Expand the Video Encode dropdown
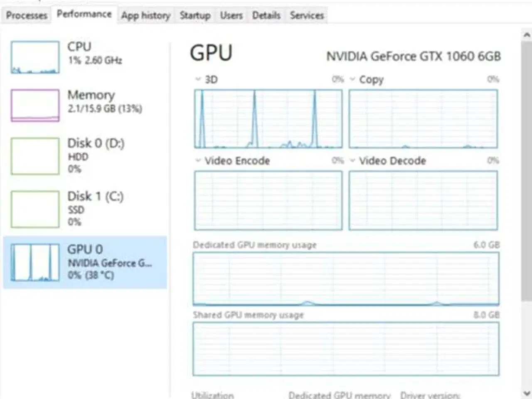The height and width of the screenshot is (399, 532). pyautogui.click(x=198, y=161)
